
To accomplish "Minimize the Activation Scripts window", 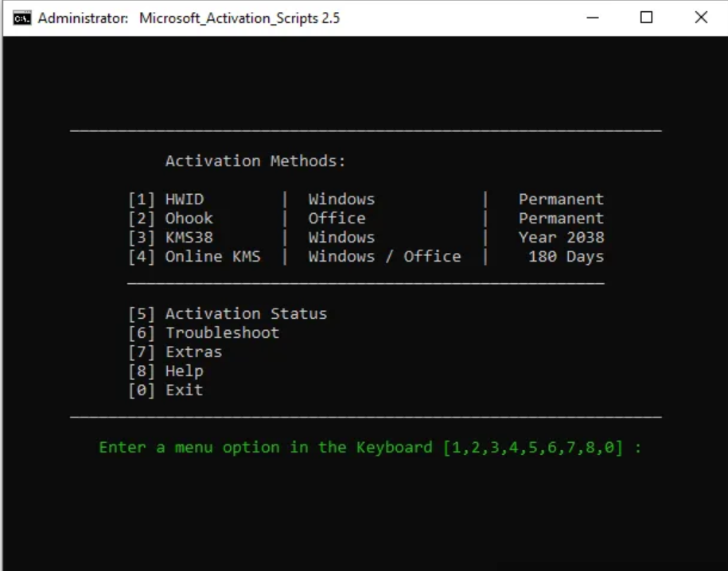I will click(x=592, y=17).
